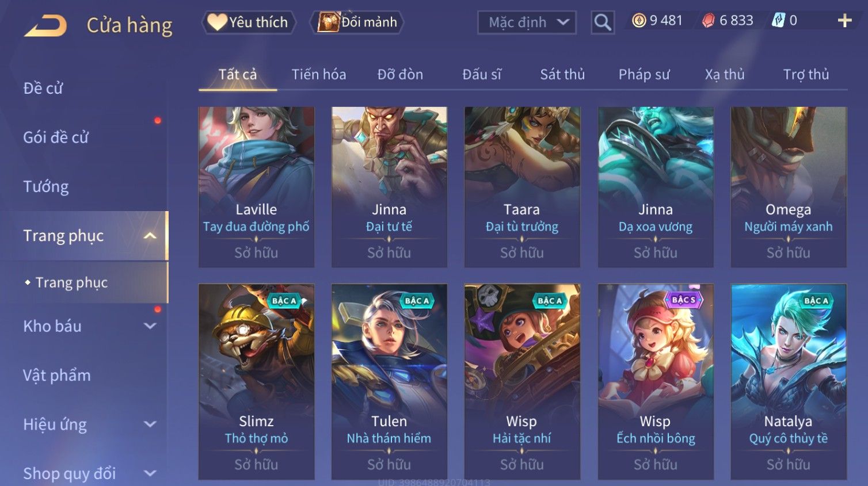Open Đổi mảnh chest exchange
Image resolution: width=868 pixels, height=486 pixels.
(357, 22)
